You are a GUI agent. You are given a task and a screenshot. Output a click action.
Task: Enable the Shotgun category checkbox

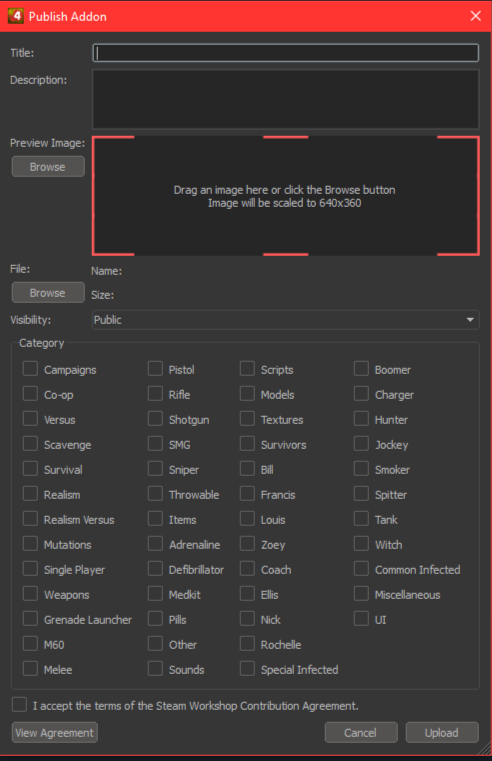(x=155, y=419)
